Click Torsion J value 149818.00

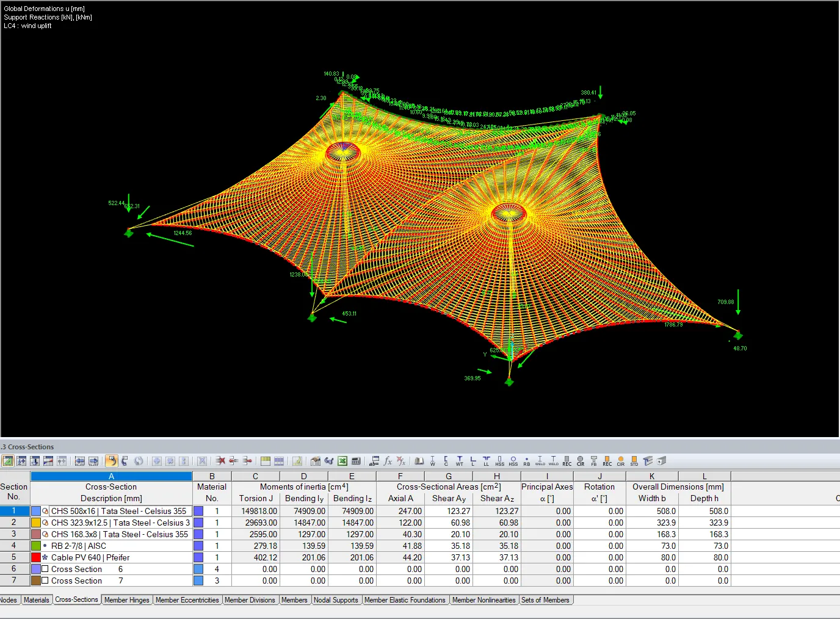click(x=256, y=511)
